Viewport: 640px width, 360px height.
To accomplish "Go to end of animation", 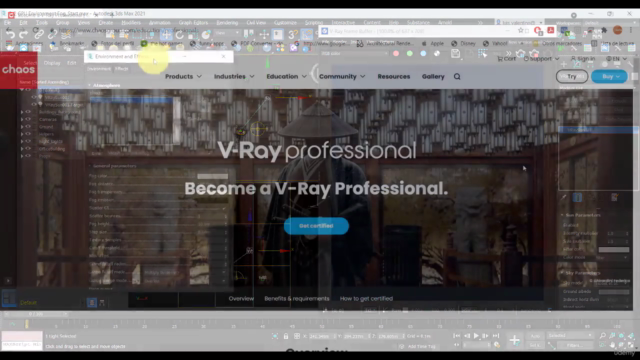I will click(496, 336).
